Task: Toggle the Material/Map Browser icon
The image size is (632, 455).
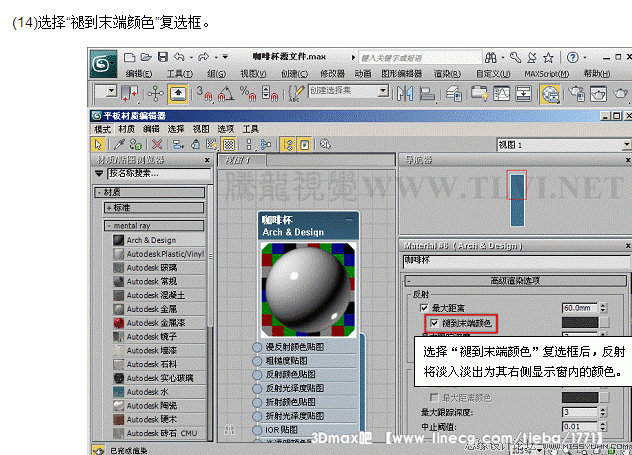Action: tap(288, 144)
